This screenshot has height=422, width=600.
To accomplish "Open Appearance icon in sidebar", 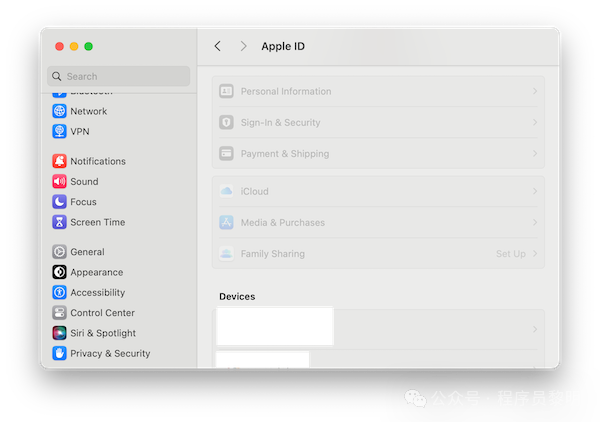I will click(x=59, y=272).
